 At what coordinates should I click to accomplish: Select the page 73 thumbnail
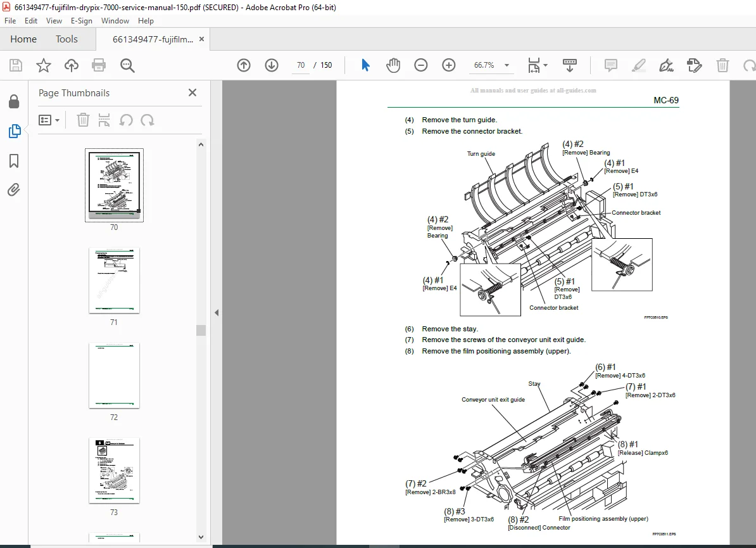[114, 470]
